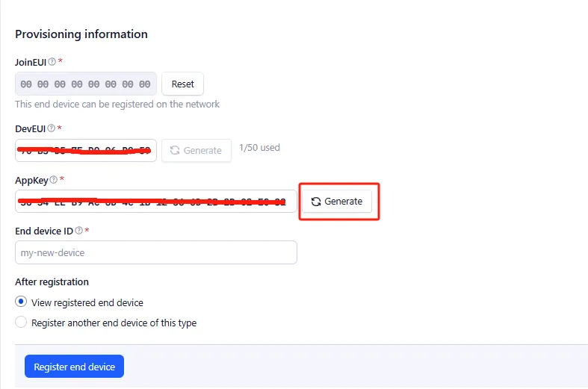588x389 pixels.
Task: Click the JoinEUI input field with zeros
Action: pyautogui.click(x=85, y=84)
